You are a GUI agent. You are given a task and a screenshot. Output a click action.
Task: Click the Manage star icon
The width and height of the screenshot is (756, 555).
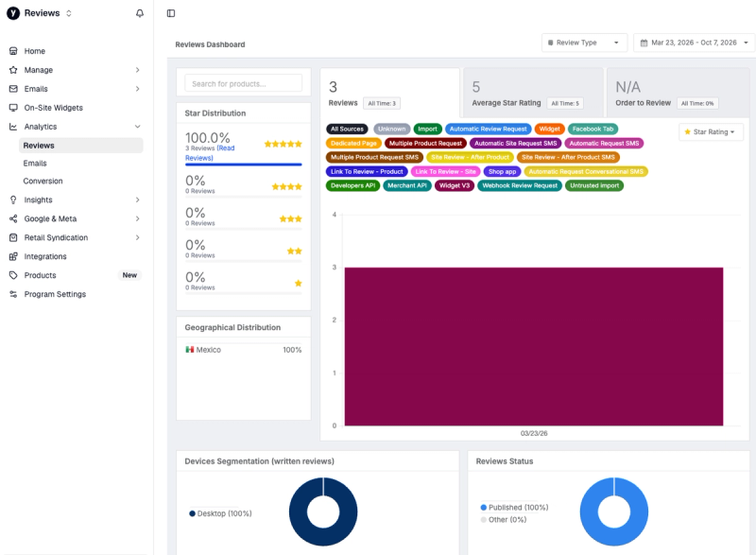tap(13, 70)
